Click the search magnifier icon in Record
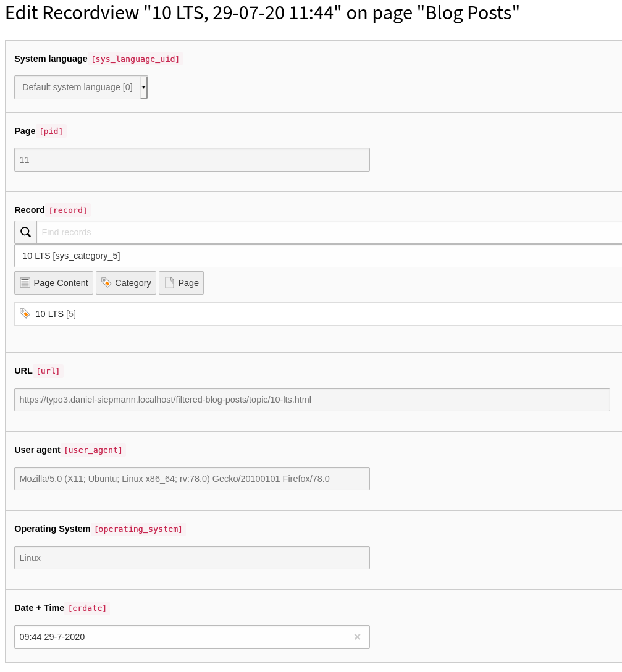 click(x=25, y=232)
